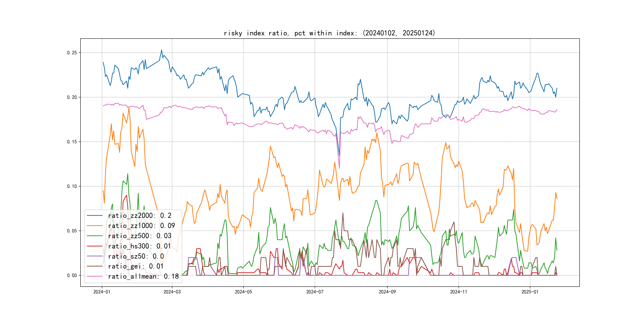This screenshot has height=322, width=644.
Task: Click the green line swatch in legend
Action: tap(95, 236)
